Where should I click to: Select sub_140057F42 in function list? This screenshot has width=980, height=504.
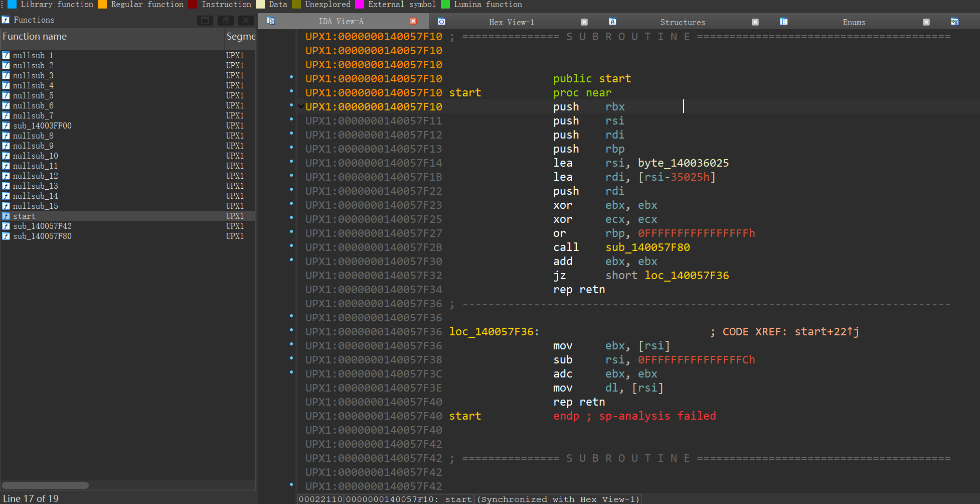click(x=128, y=226)
